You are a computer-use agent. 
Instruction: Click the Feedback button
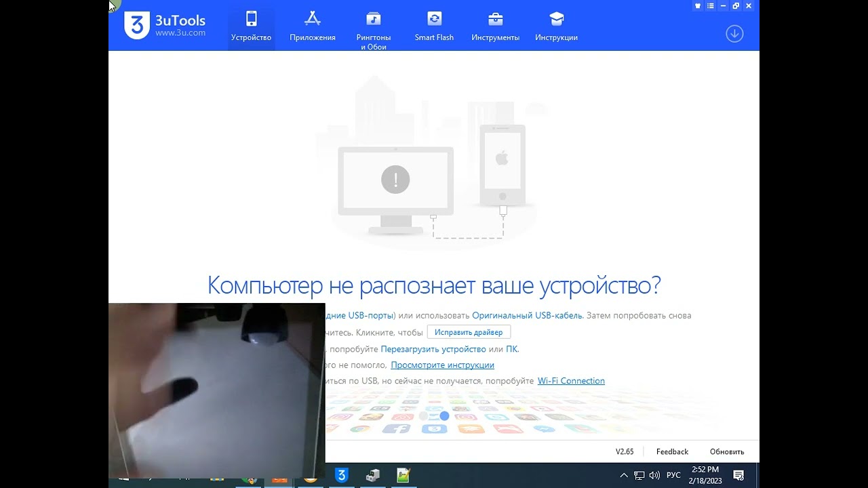(x=672, y=451)
